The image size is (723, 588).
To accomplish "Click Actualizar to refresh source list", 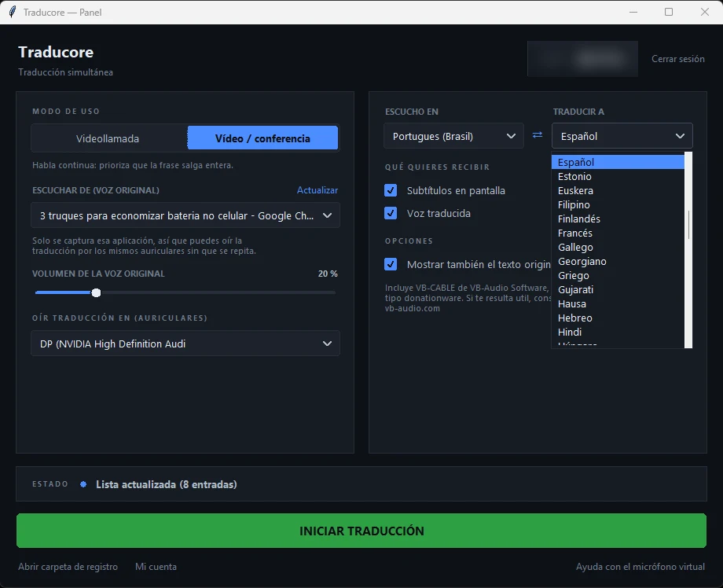I will (317, 190).
